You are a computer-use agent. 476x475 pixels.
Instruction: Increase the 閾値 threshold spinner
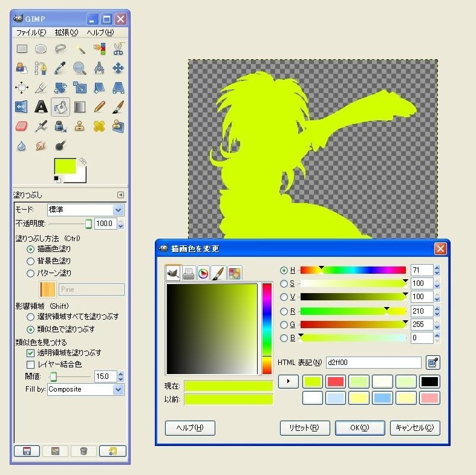121,374
